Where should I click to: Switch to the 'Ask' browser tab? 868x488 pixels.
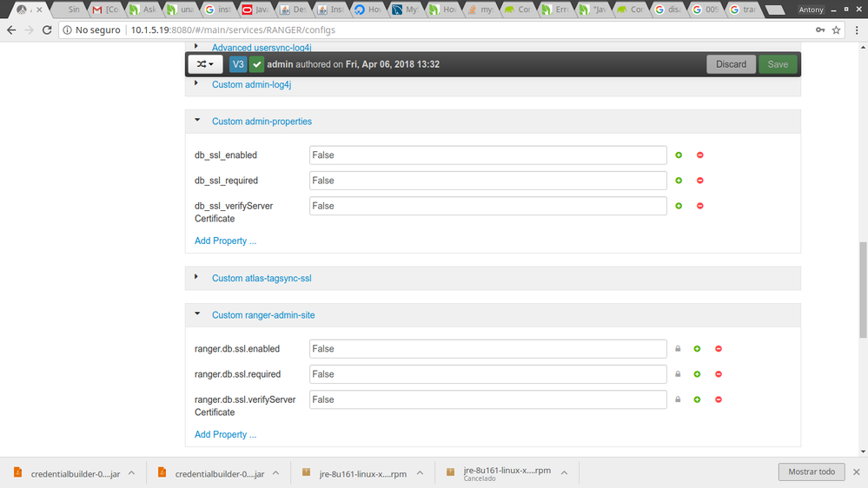tap(142, 10)
